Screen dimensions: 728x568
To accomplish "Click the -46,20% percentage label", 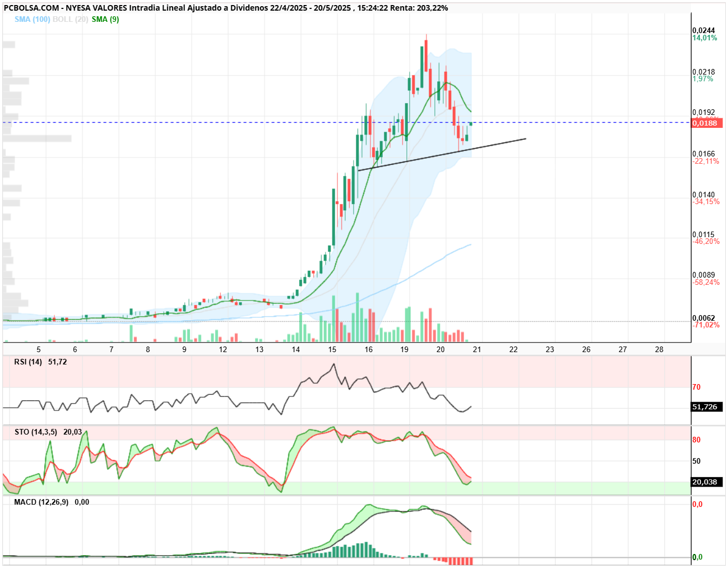I will (x=706, y=242).
